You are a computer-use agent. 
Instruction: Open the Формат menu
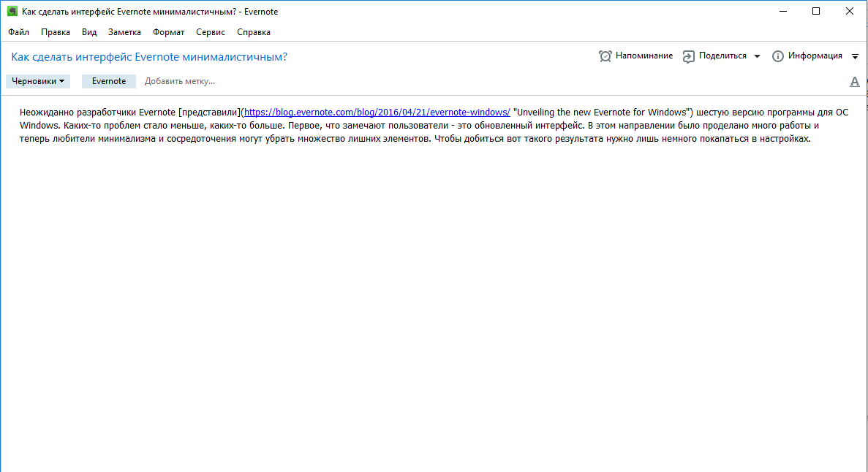168,32
